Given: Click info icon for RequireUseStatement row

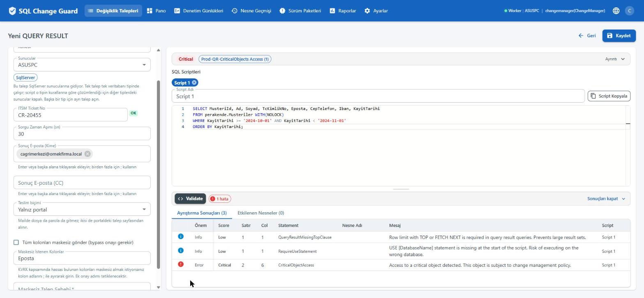Looking at the screenshot, I should pos(181,251).
